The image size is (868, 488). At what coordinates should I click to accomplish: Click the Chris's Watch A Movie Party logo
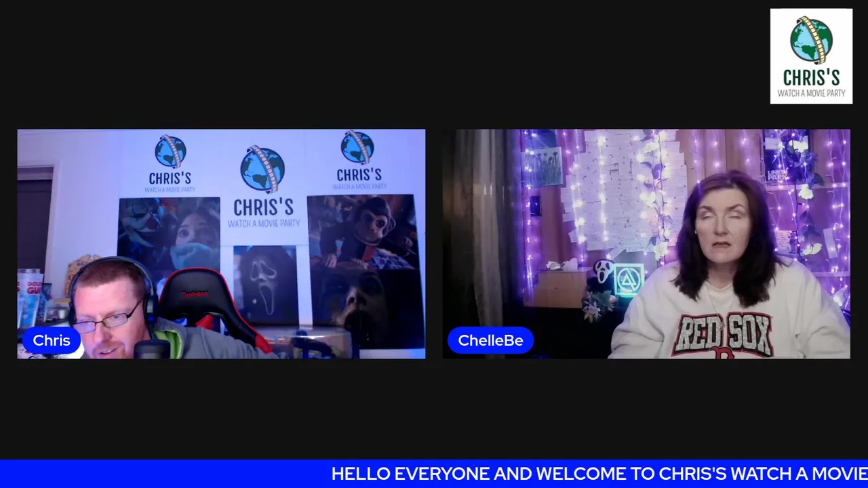[811, 56]
